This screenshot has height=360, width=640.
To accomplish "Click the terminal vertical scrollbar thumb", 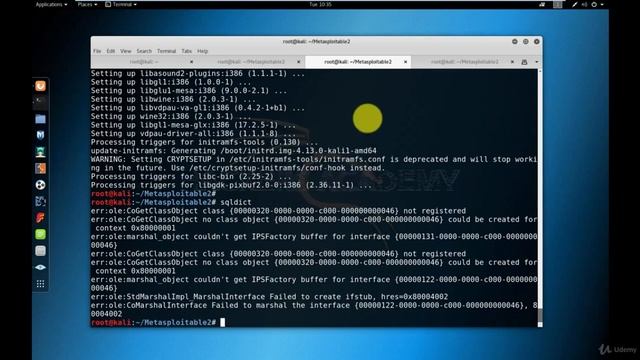I will 540,315.
